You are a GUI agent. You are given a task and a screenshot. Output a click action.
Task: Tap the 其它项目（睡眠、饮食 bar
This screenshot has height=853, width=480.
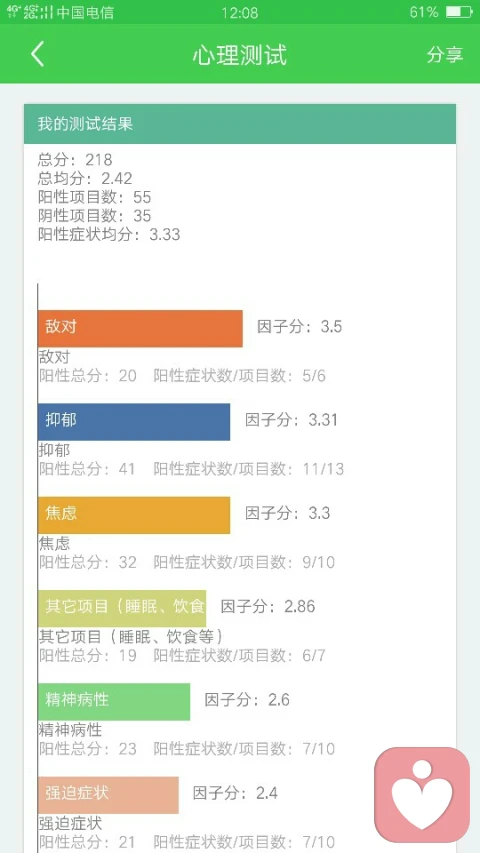122,608
